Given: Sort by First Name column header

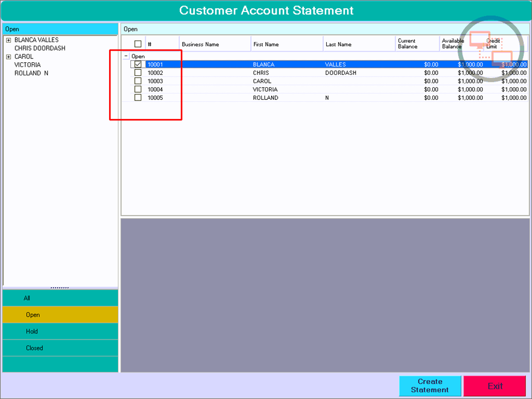Looking at the screenshot, I should pyautogui.click(x=287, y=44).
